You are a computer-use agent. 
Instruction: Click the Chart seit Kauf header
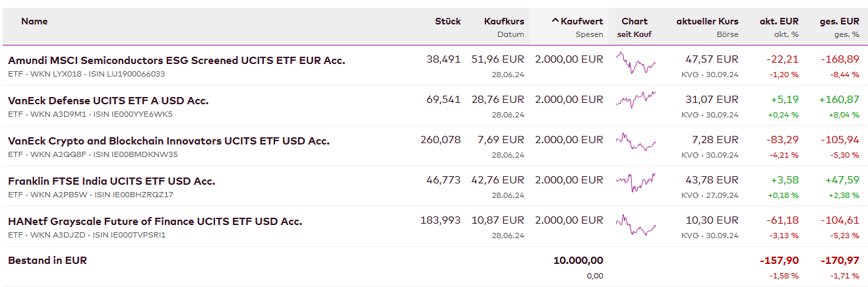(x=634, y=22)
